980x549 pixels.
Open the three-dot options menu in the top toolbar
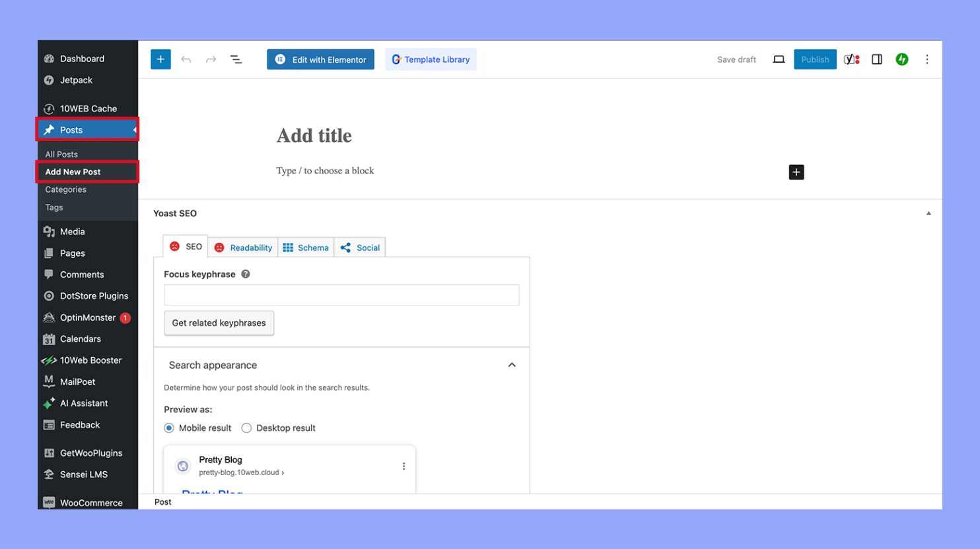[x=927, y=59]
